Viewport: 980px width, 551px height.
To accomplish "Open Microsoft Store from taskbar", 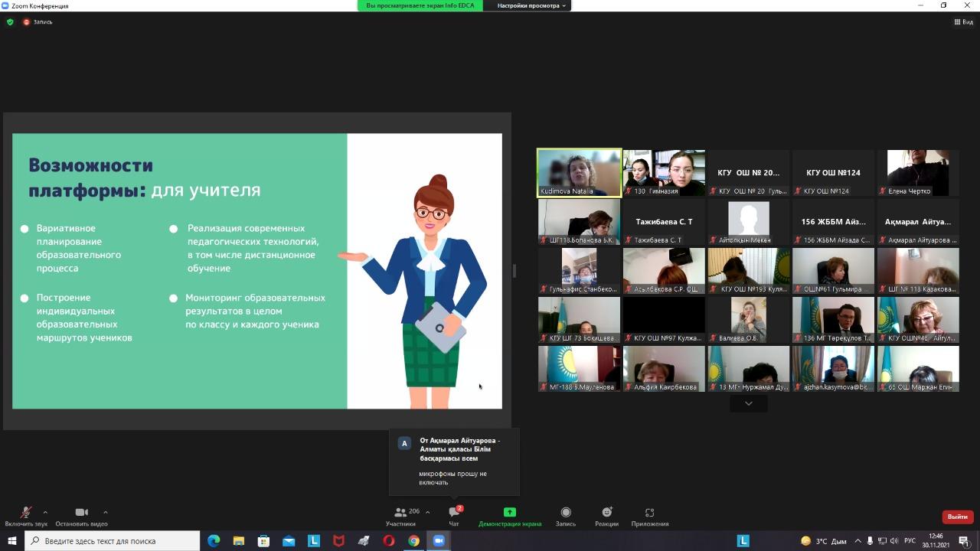I will (263, 541).
